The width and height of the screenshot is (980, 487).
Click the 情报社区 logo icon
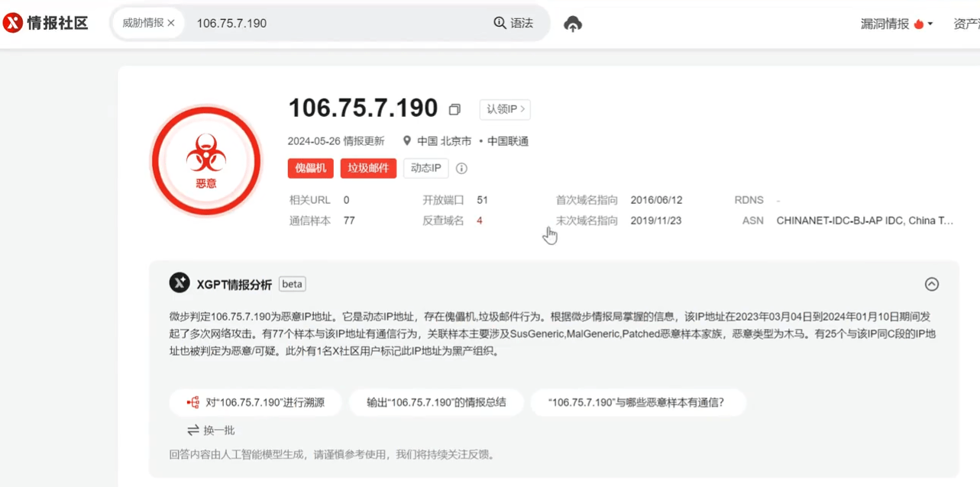13,23
